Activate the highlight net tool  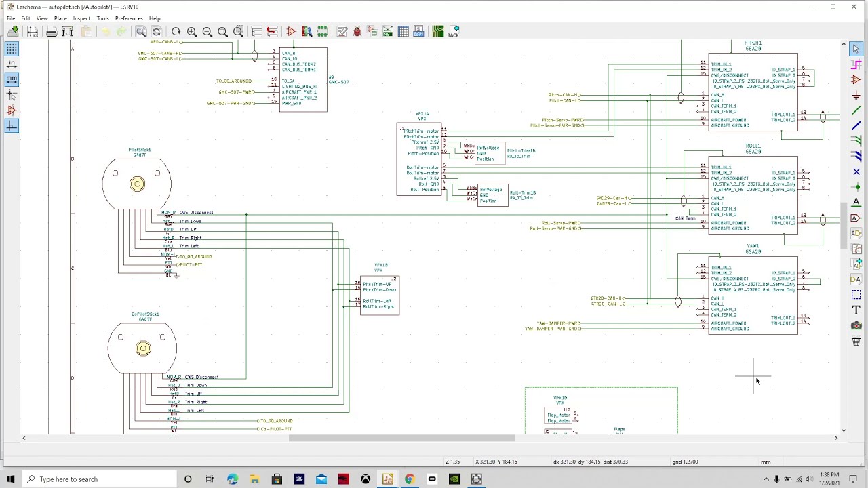tap(856, 64)
